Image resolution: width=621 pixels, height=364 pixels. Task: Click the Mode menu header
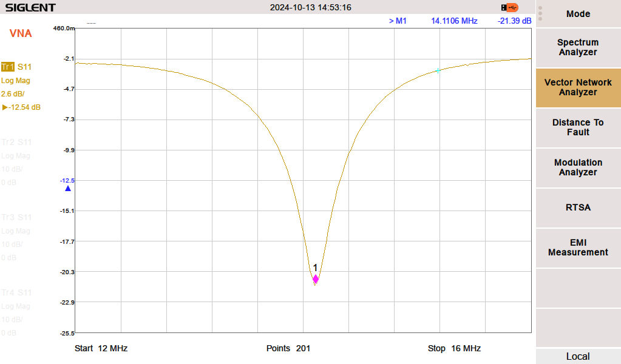pos(578,14)
